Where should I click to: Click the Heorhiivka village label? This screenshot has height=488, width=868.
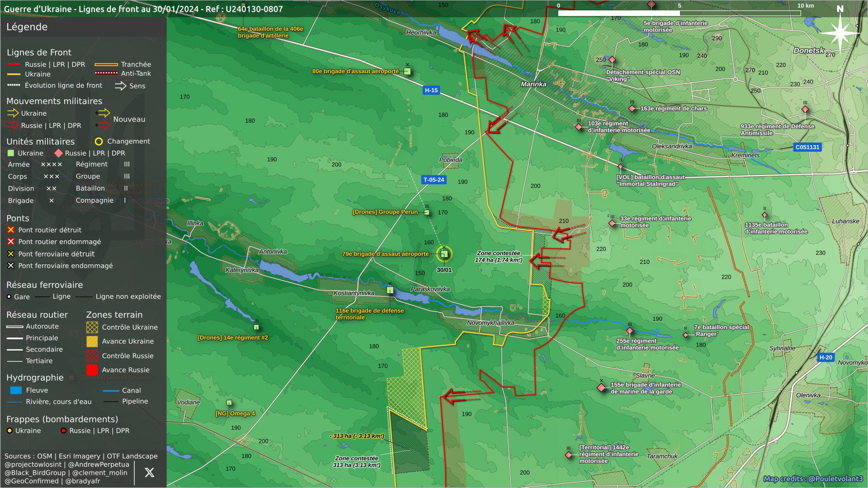(421, 33)
